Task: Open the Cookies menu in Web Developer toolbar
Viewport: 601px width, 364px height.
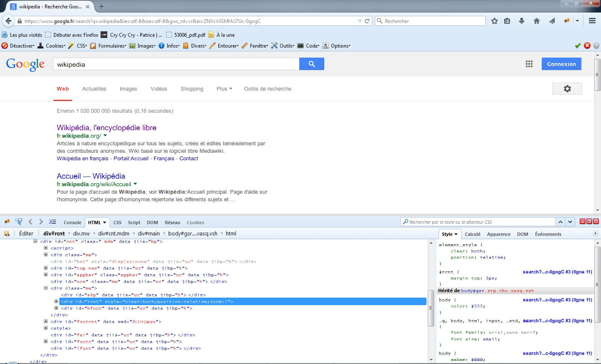Action: coord(52,46)
